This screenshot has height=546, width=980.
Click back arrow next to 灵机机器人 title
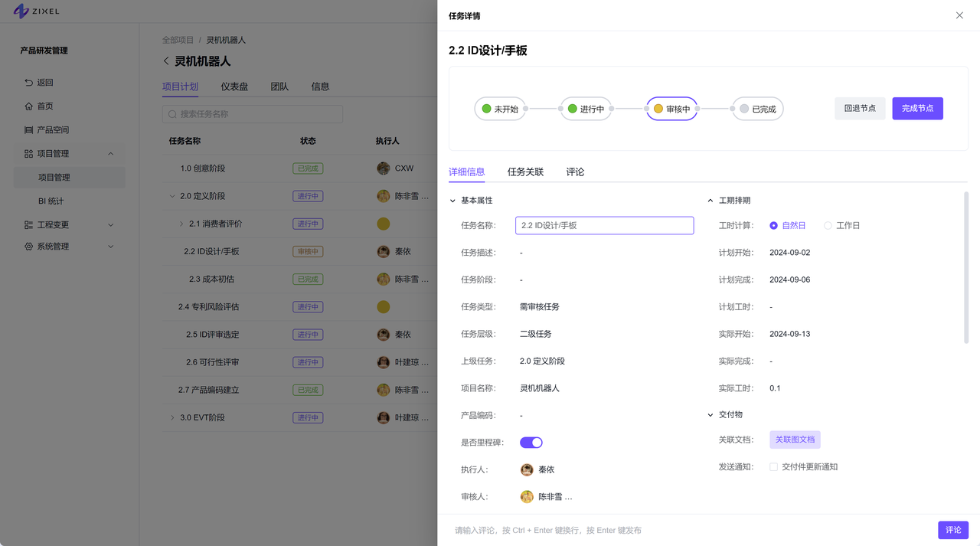(166, 61)
